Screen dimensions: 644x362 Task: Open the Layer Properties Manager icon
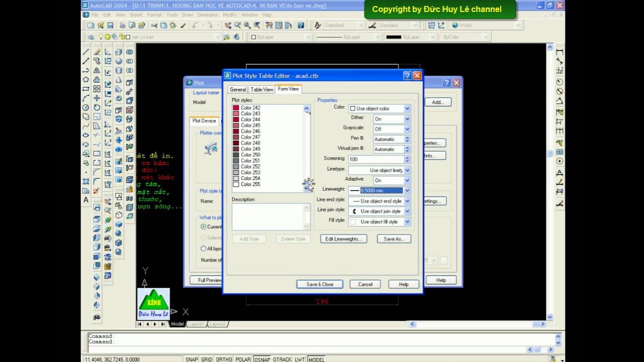point(91,37)
